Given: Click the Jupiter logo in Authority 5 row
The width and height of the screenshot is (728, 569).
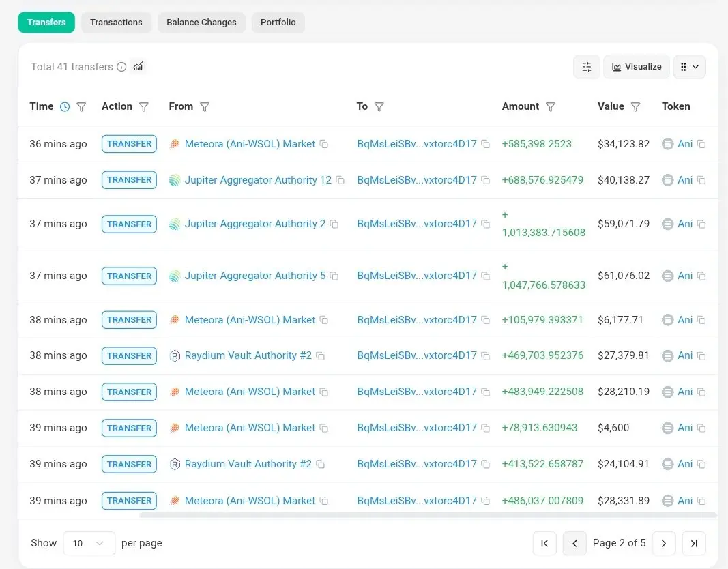Looking at the screenshot, I should (x=175, y=276).
